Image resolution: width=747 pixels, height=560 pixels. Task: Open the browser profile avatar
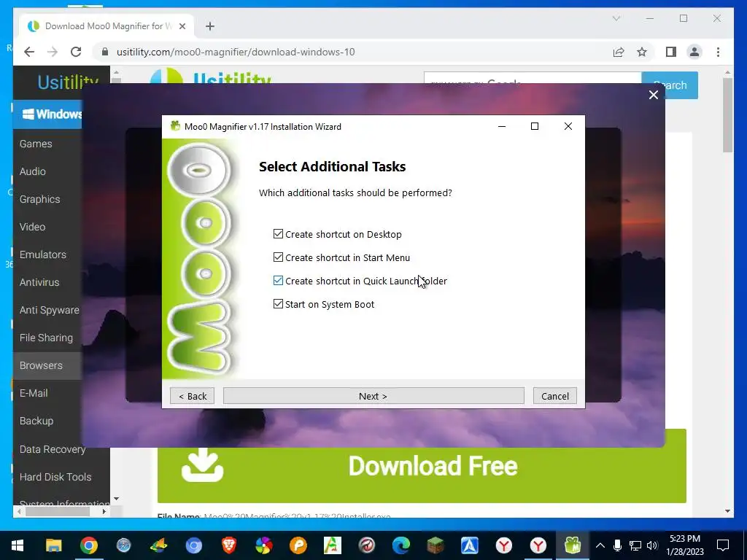(x=694, y=52)
